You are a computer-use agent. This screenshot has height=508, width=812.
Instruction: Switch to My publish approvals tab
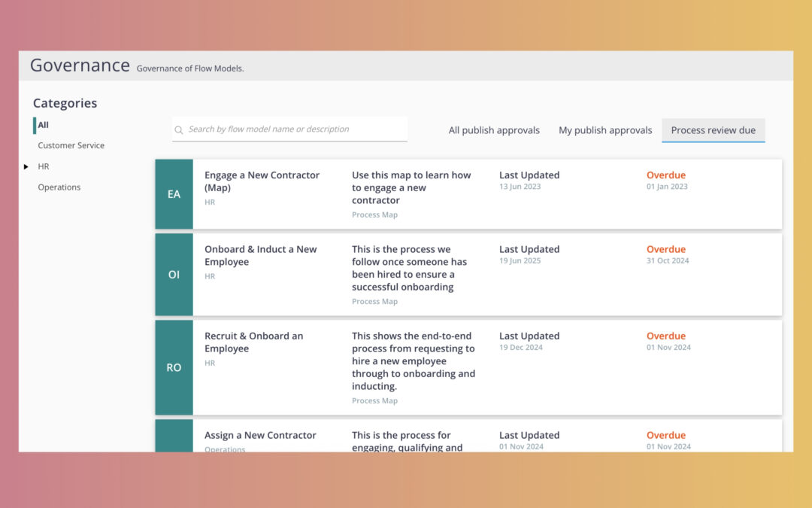[605, 130]
